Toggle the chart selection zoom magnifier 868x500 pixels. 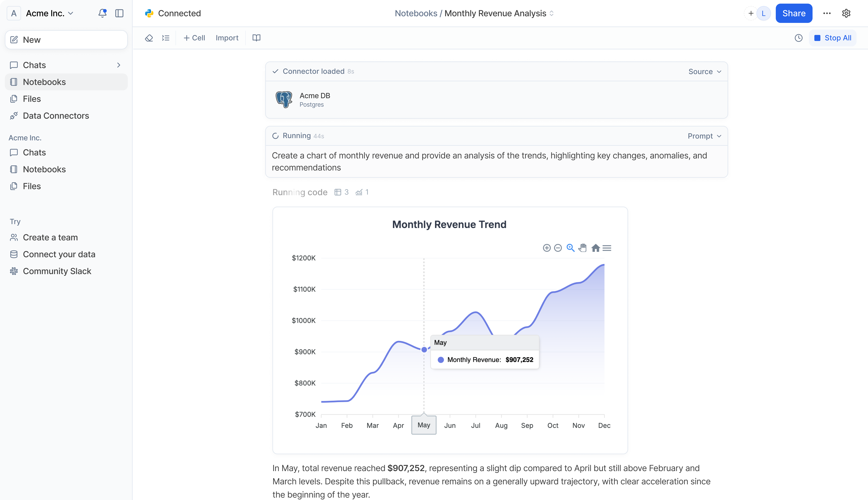click(570, 248)
